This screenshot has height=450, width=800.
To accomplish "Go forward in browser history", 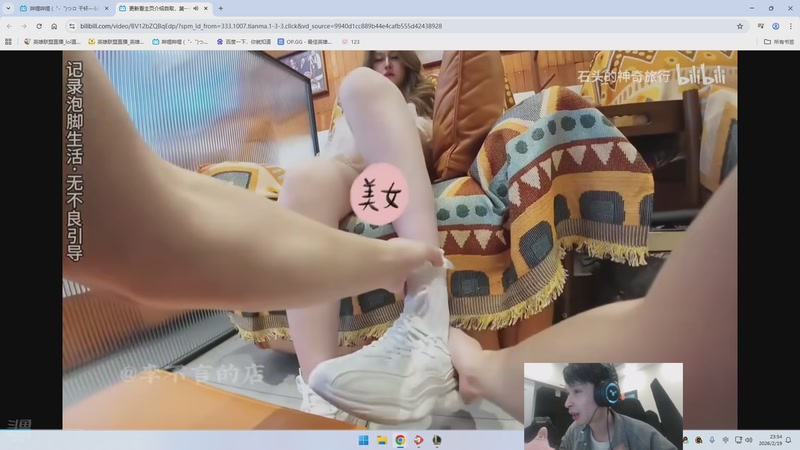I will tap(24, 26).
